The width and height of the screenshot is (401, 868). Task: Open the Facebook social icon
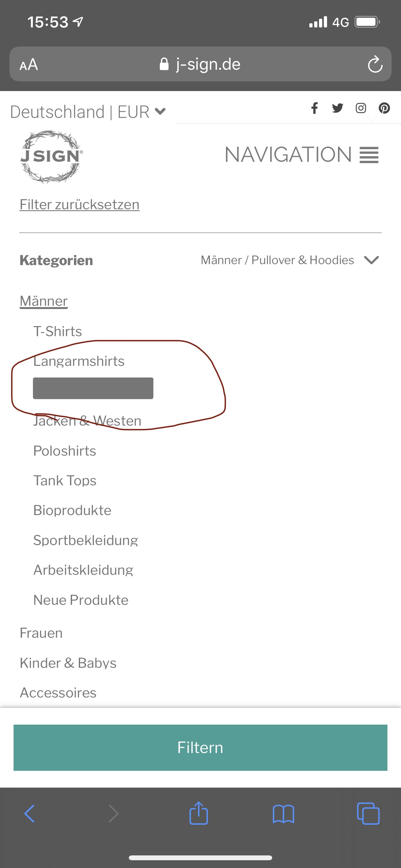(314, 108)
